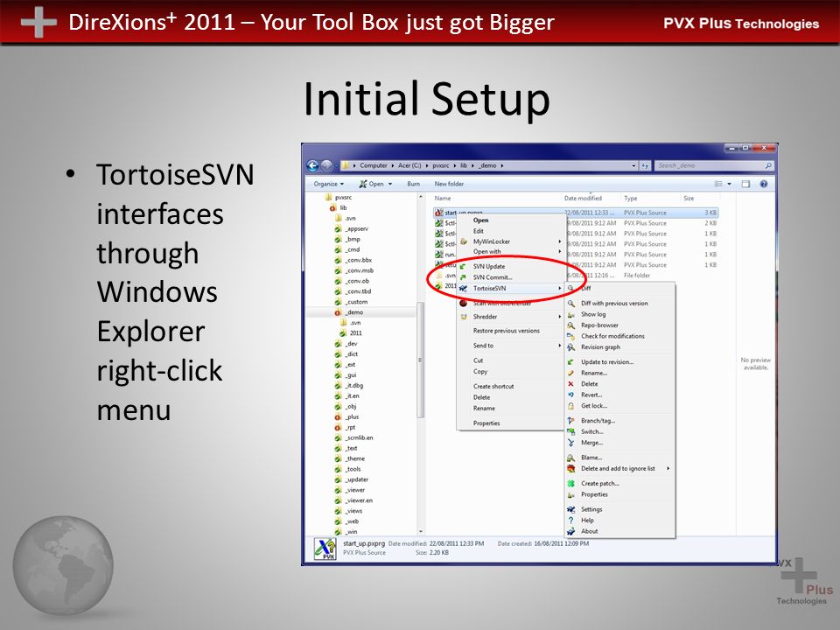Image resolution: width=840 pixels, height=630 pixels.
Task: Click the TortoiseSVN tortoise icon in context menu
Action: tap(464, 288)
